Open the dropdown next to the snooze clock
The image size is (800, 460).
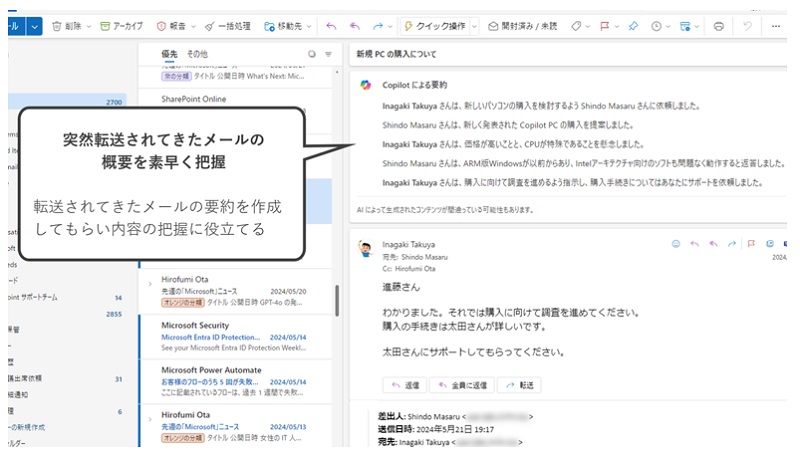668,27
